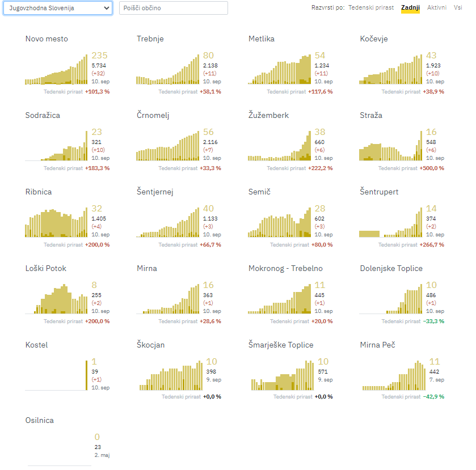Select the Zadnji sort option
The width and height of the screenshot is (476, 470).
tap(410, 7)
